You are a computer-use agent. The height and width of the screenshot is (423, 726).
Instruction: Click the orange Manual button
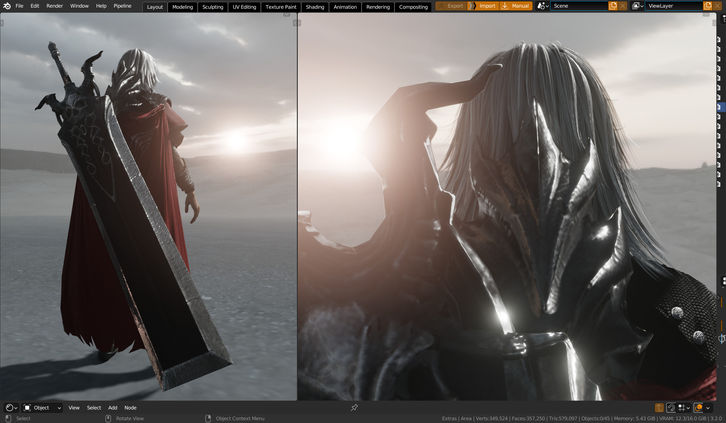coord(515,6)
